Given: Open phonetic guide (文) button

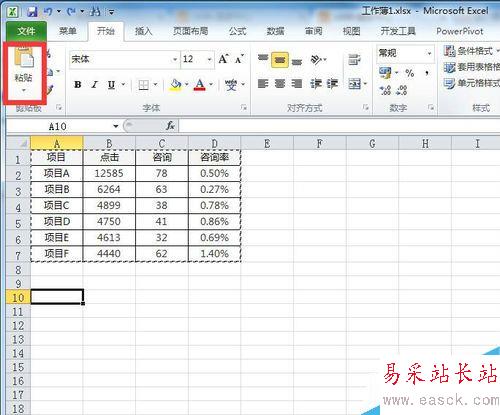Looking at the screenshot, I should pyautogui.click(x=231, y=85).
